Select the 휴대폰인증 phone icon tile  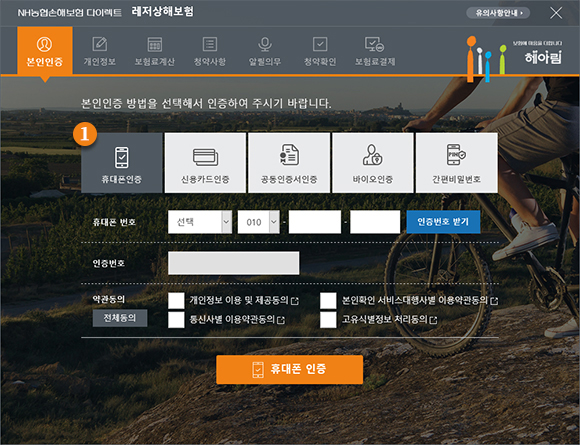coord(122,163)
